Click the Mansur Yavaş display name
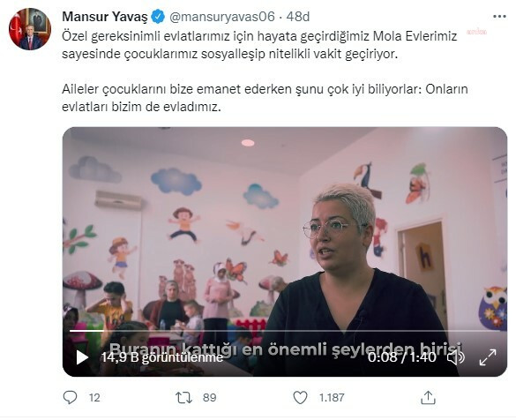This screenshot has height=420, width=516. [105, 17]
